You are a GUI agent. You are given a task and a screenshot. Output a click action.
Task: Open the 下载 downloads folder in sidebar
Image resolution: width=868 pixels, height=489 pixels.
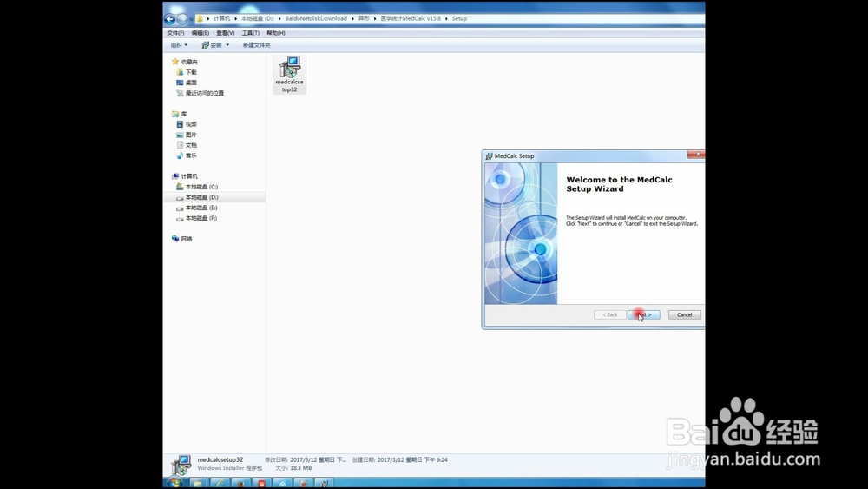click(x=187, y=72)
